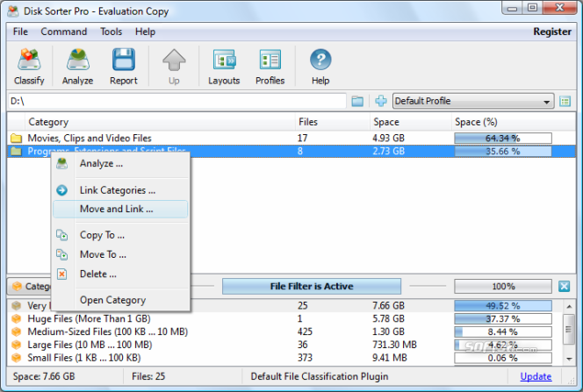The width and height of the screenshot is (583, 392).
Task: Click the Disk Sorter Pro title bar icon
Action: pos(13,11)
